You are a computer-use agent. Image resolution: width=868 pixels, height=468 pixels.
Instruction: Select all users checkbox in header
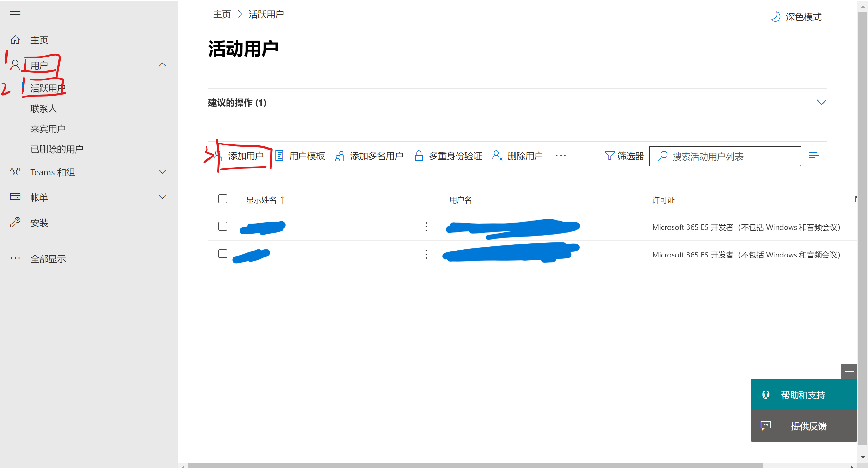pyautogui.click(x=223, y=199)
